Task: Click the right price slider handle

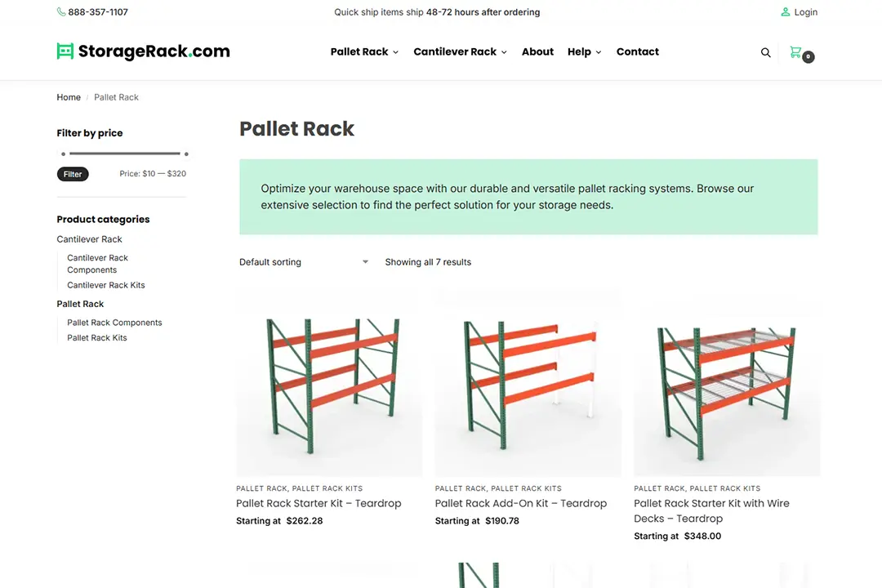Action: [x=186, y=154]
